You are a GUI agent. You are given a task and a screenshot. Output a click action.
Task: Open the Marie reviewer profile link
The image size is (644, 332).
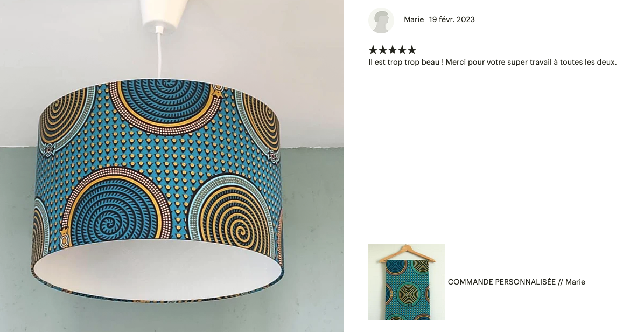point(414,19)
